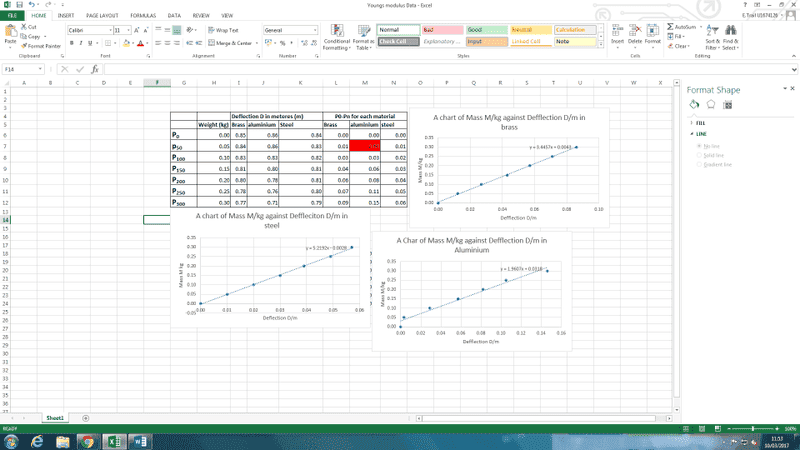Click the Decrease Decimal icon

tap(314, 43)
